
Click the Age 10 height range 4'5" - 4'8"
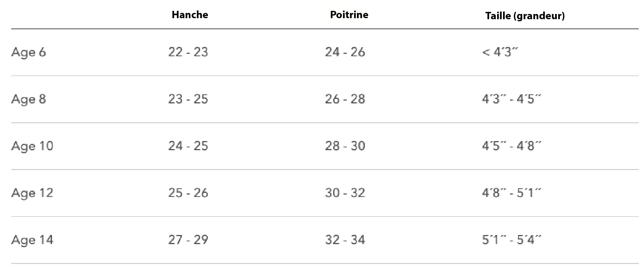click(511, 146)
